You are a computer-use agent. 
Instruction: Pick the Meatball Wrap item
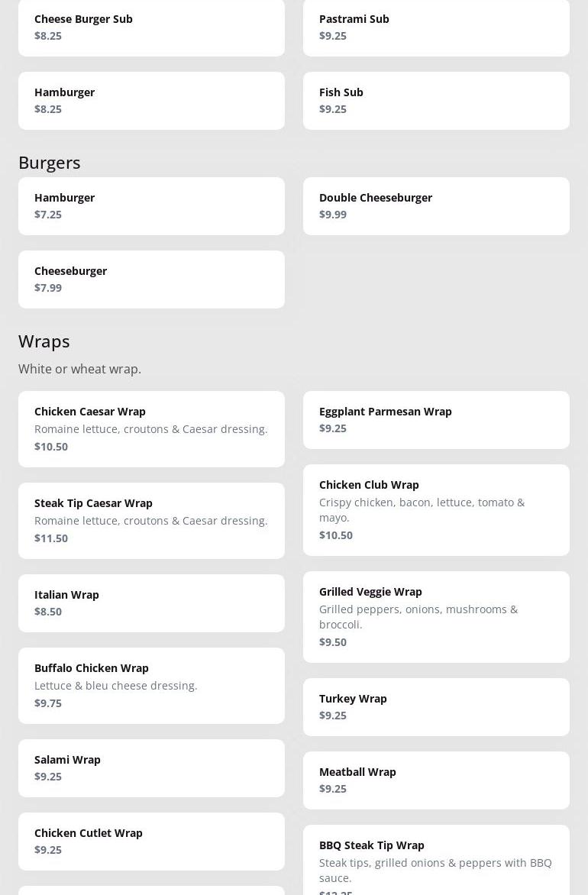click(436, 780)
